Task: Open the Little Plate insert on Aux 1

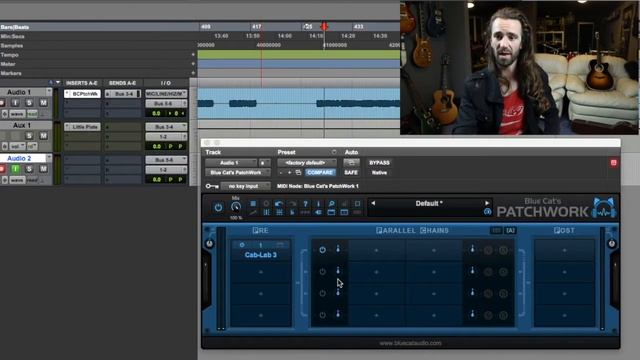Action: pos(82,127)
